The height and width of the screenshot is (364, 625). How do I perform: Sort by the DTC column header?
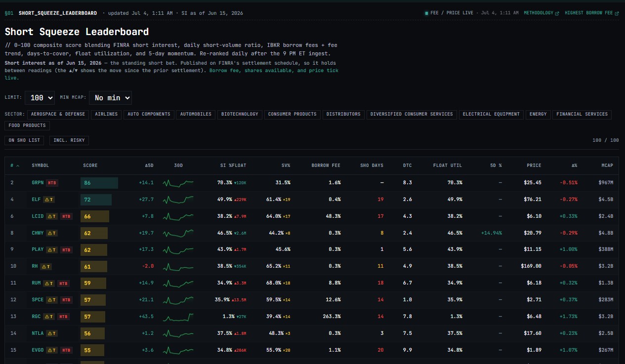point(407,165)
